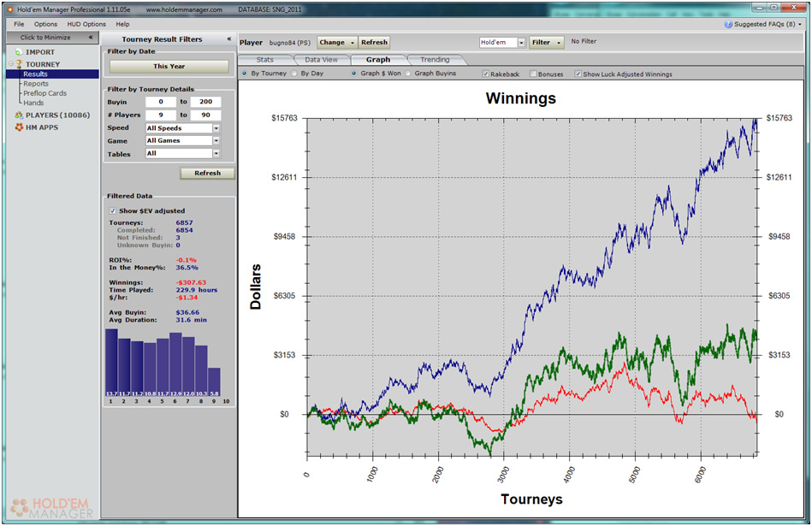This screenshot has width=812, height=526.
Task: Expand Suggested FAQs dropdown arrow
Action: click(800, 24)
